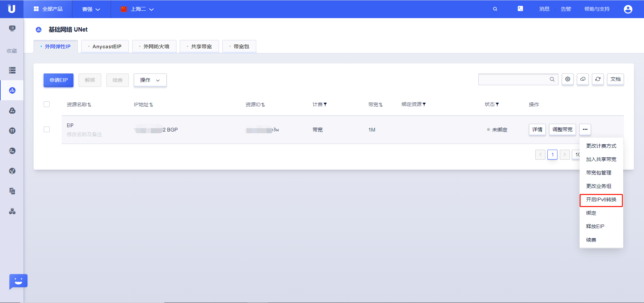Open the up-down arrows sidebar icon
This screenshot has height=303, width=644.
[x=12, y=131]
